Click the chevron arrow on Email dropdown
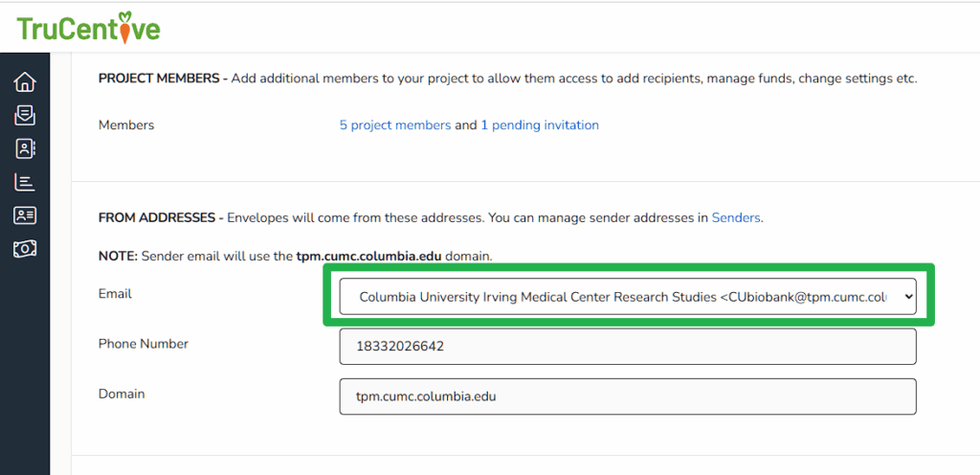 click(x=907, y=297)
